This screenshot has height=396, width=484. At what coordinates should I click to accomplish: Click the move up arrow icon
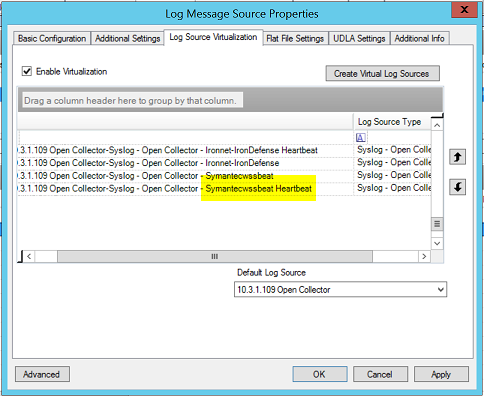457,157
